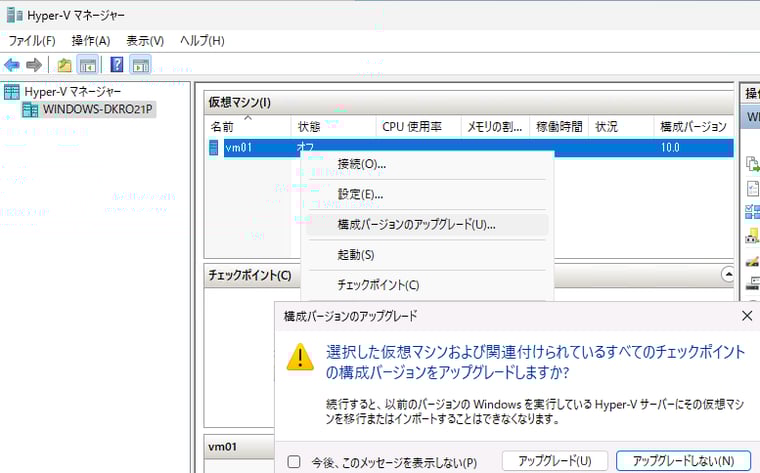
Task: Open the 表示(V) menu
Action: click(145, 41)
